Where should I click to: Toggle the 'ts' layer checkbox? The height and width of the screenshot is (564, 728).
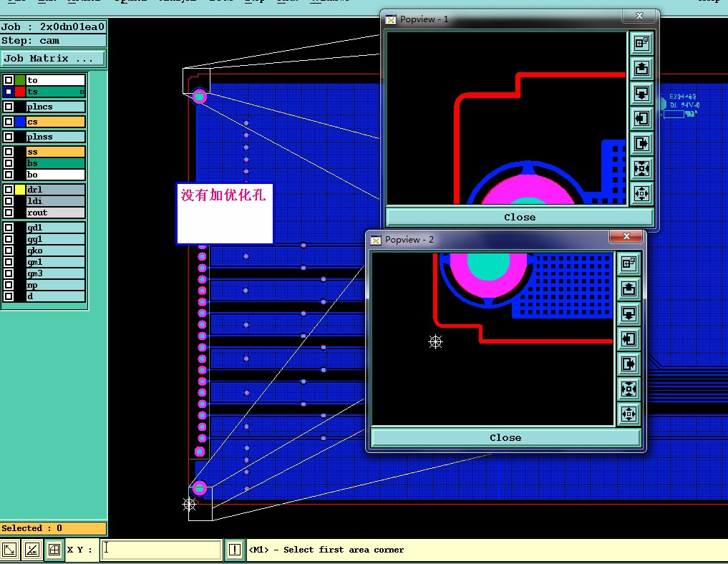(x=9, y=92)
